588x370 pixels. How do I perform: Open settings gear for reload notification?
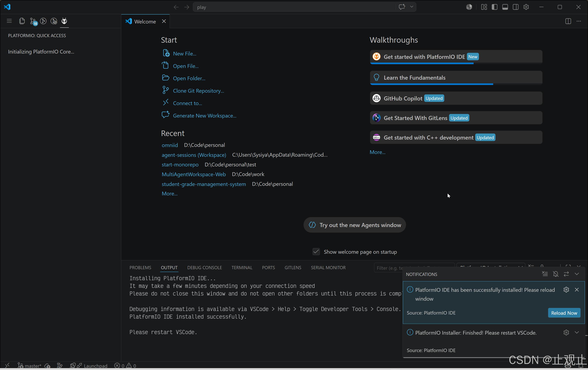pyautogui.click(x=566, y=289)
